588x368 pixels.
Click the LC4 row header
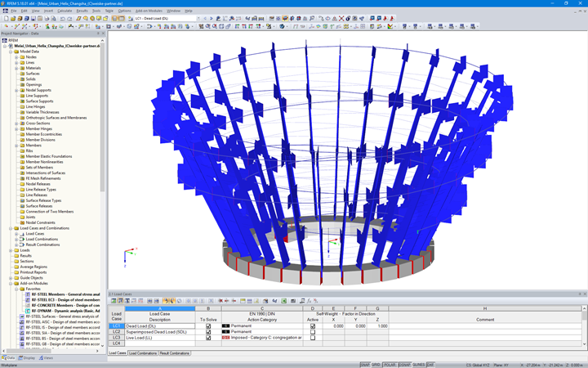click(x=116, y=343)
